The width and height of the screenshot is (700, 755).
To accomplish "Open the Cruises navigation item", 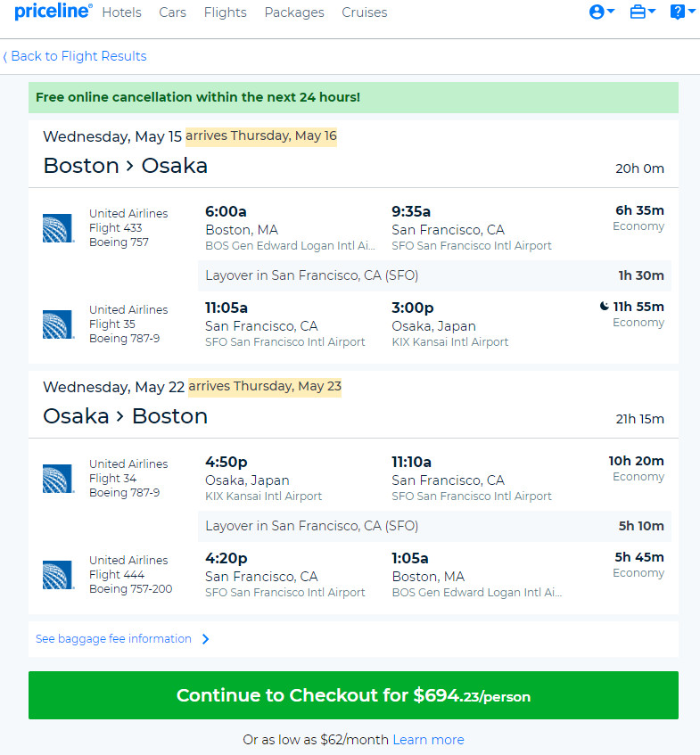I will 364,12.
